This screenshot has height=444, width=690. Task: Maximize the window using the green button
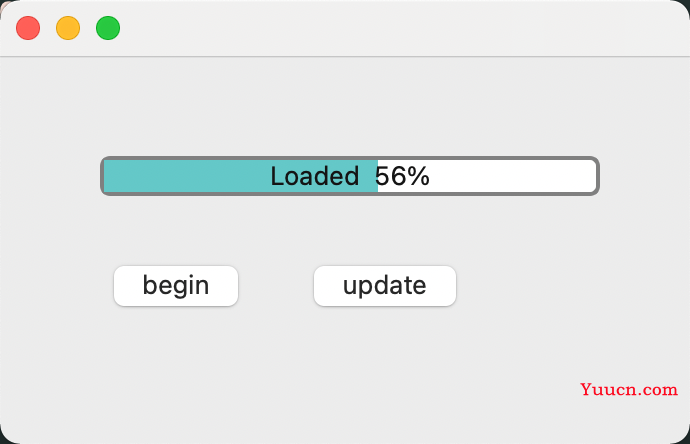[x=108, y=28]
